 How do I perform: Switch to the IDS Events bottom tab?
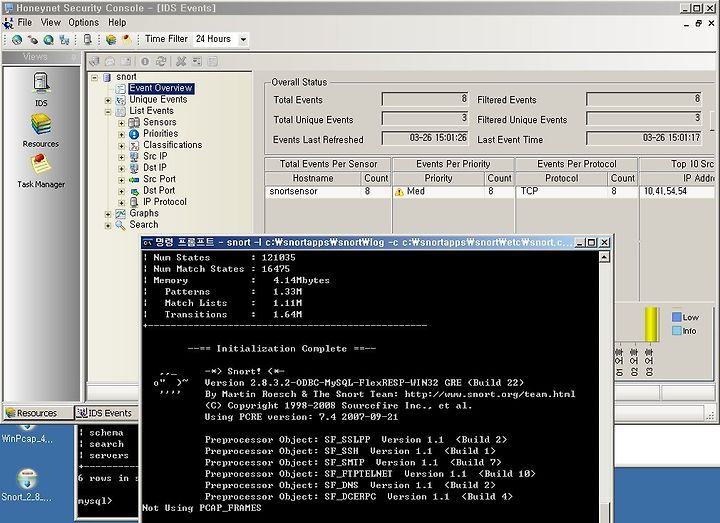pos(105,413)
